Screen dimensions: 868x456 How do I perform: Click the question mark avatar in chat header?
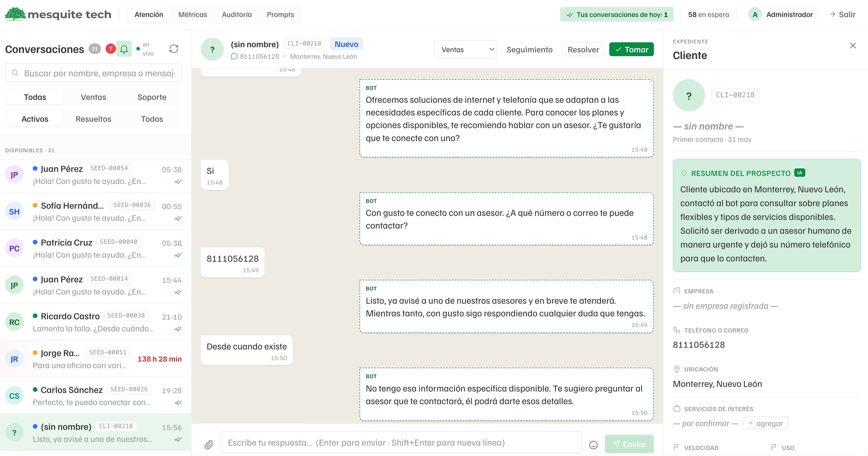pyautogui.click(x=212, y=50)
